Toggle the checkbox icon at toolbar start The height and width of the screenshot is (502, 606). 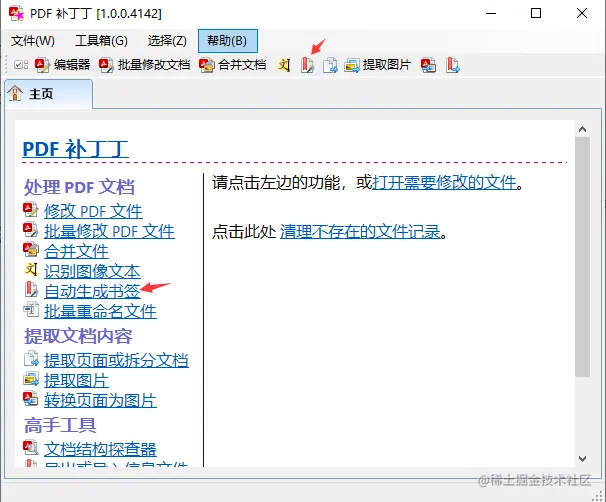point(20,65)
